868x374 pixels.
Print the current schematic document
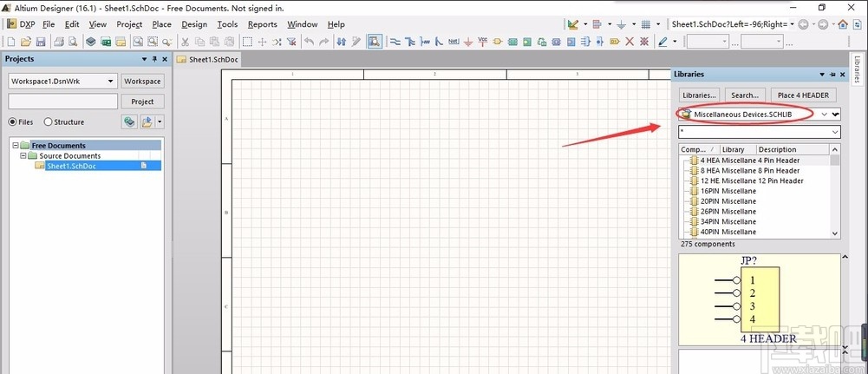tap(59, 42)
